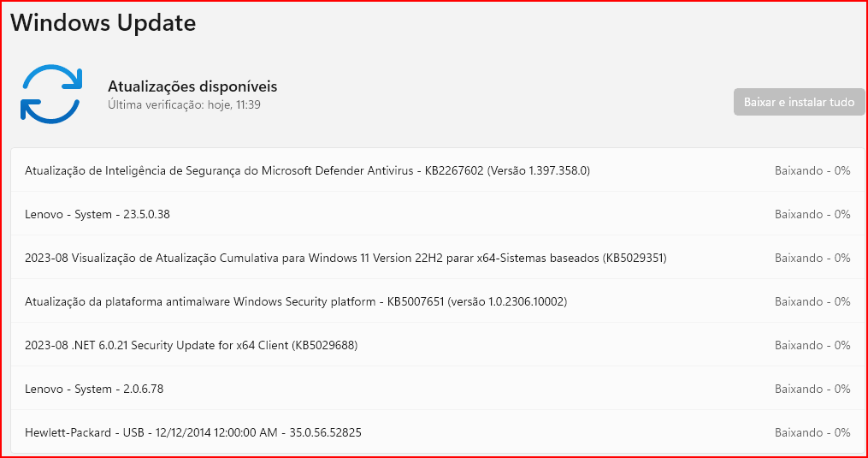Select the KB5029351 cumulative update preview row
The height and width of the screenshot is (458, 868).
[x=437, y=258]
